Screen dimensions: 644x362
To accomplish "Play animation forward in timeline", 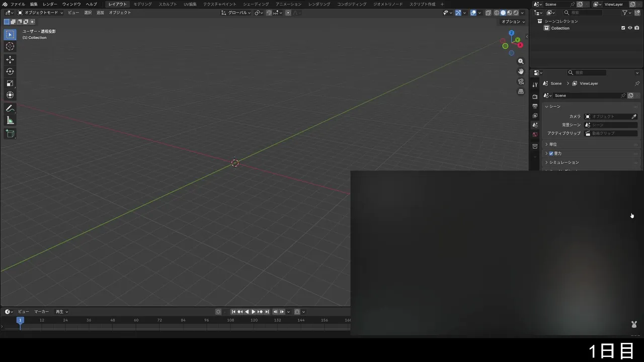I will click(x=254, y=312).
